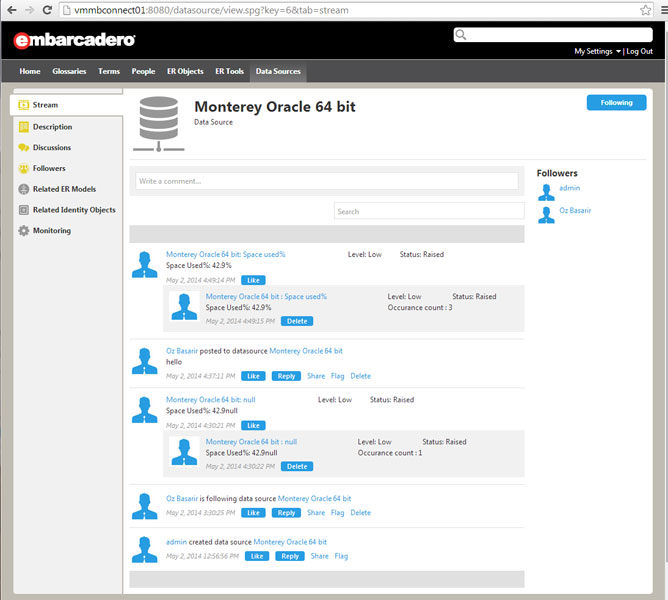Open the My Settings dropdown
The width and height of the screenshot is (668, 600).
tap(597, 51)
